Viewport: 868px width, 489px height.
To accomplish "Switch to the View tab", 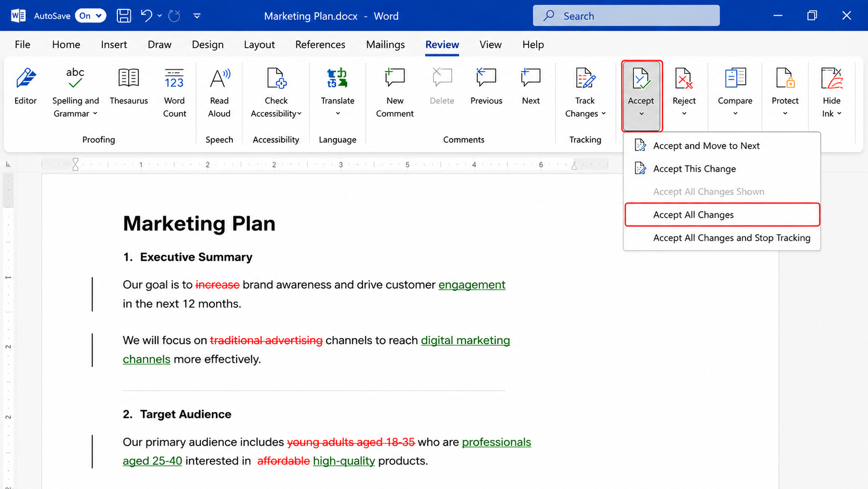I will [490, 45].
